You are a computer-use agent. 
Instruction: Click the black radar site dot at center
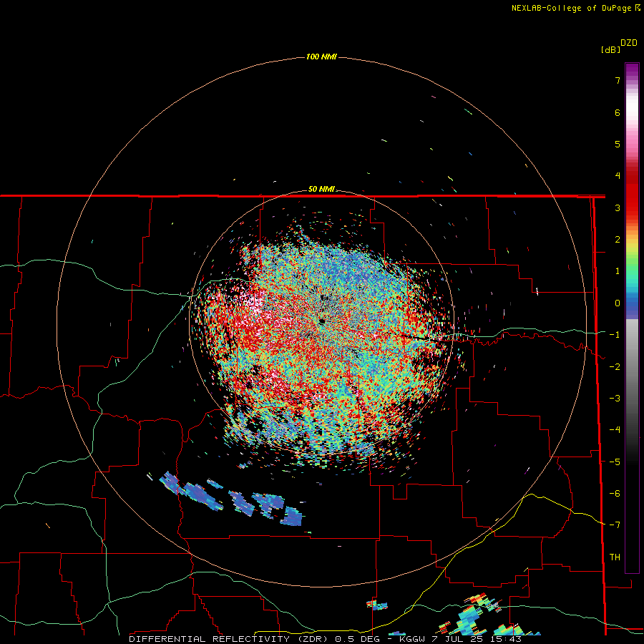click(x=322, y=321)
